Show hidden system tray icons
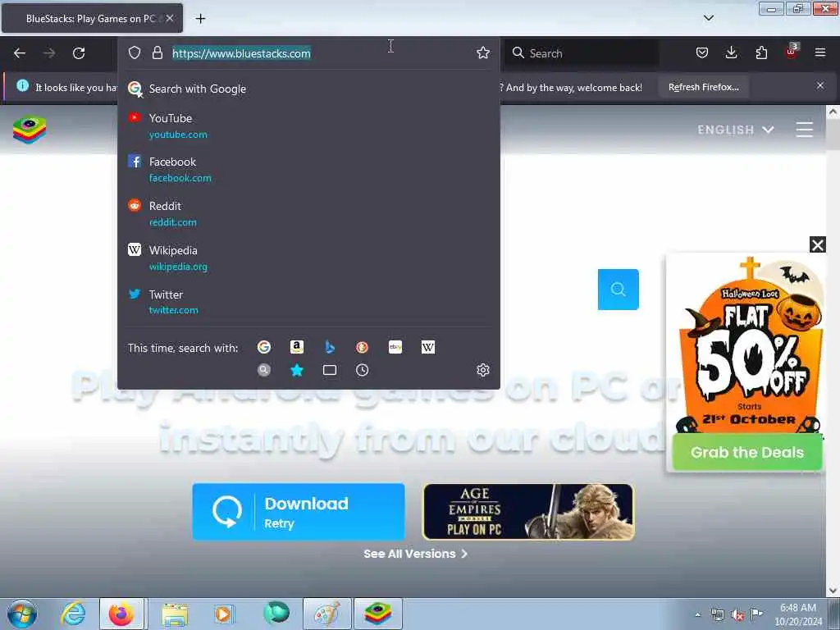 (x=697, y=614)
